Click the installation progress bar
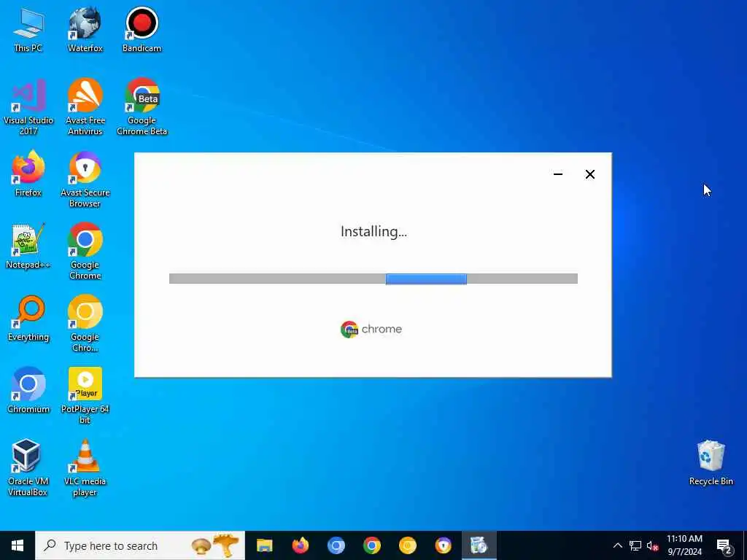The height and width of the screenshot is (560, 747). pos(373,279)
